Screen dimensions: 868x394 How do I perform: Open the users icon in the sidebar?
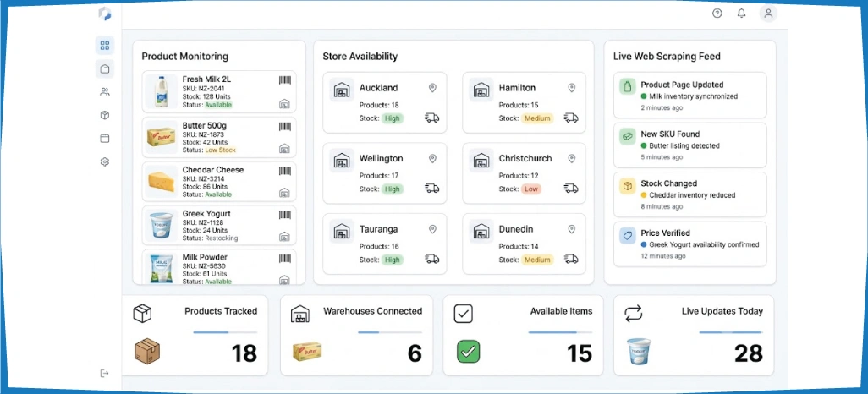pos(105,92)
